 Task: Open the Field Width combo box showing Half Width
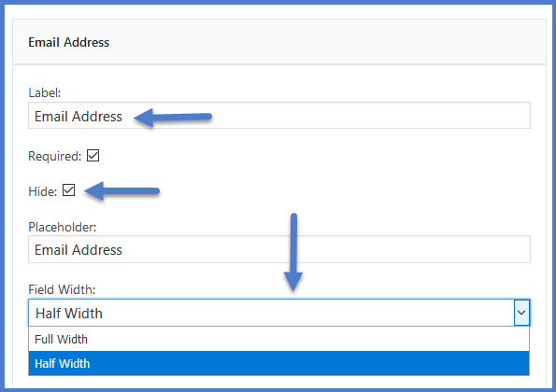[279, 313]
